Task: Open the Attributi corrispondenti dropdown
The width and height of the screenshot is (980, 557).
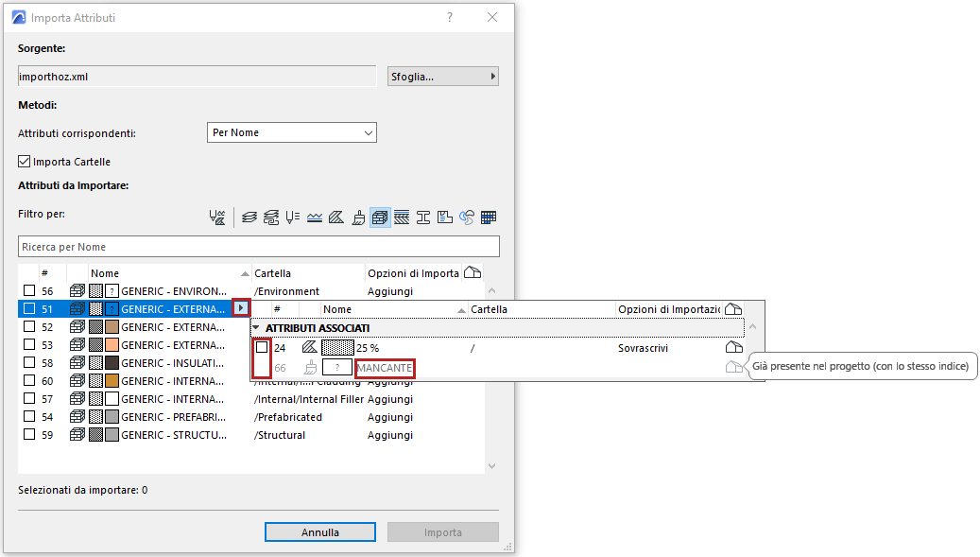Action: point(291,131)
